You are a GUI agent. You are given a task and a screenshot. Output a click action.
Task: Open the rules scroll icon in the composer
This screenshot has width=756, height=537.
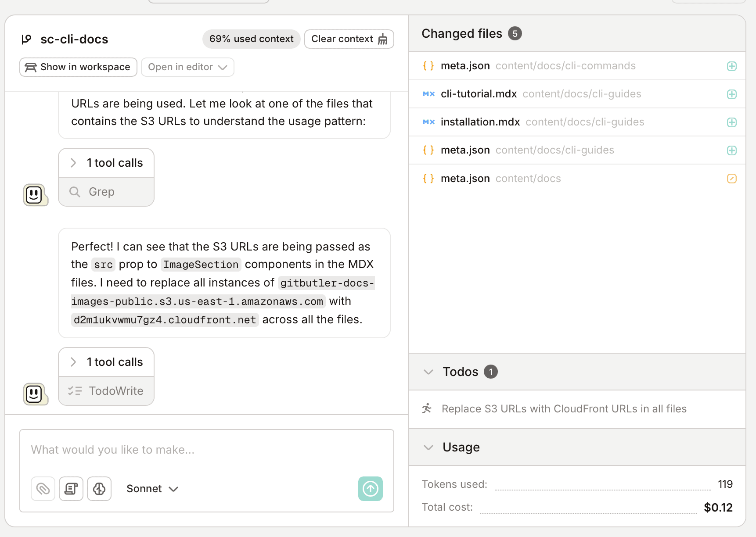coord(71,488)
